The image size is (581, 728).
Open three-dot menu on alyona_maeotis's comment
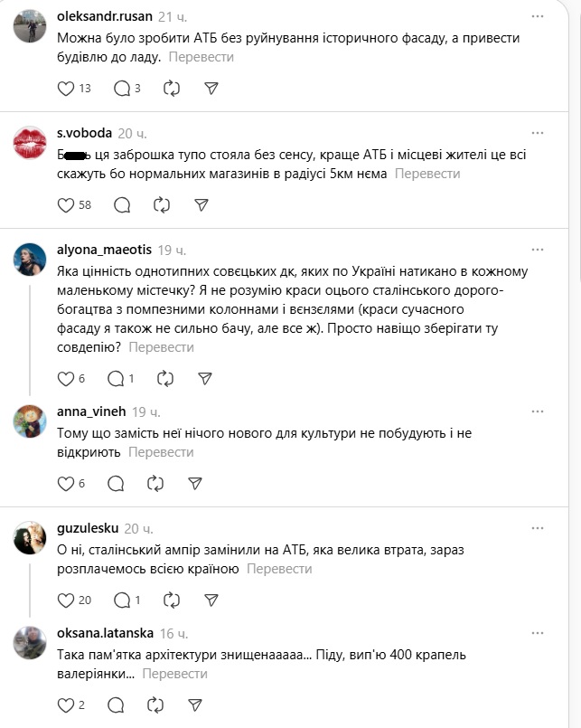(539, 250)
